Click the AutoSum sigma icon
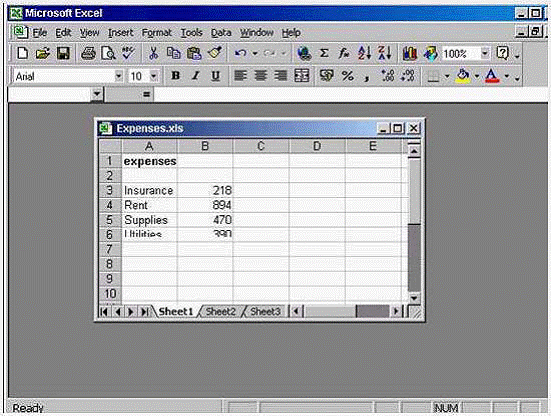 [324, 53]
